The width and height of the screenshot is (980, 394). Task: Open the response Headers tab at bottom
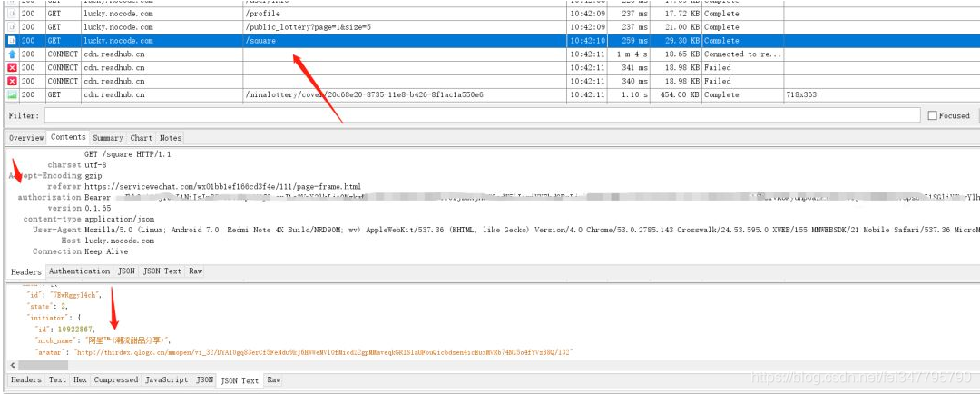[x=26, y=379]
